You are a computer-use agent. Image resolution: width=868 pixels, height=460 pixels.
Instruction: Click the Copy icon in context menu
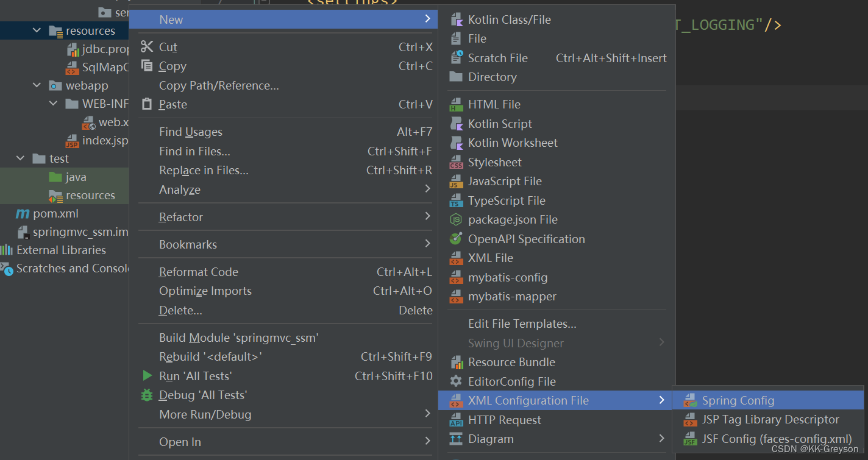click(x=147, y=65)
